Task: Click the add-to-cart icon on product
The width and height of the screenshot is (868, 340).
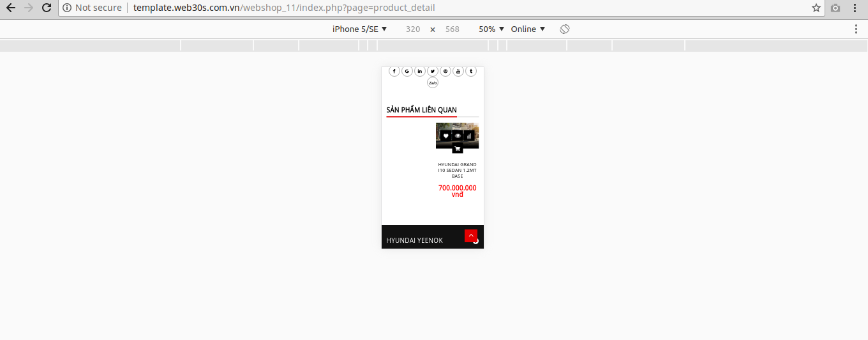Action: click(x=458, y=148)
